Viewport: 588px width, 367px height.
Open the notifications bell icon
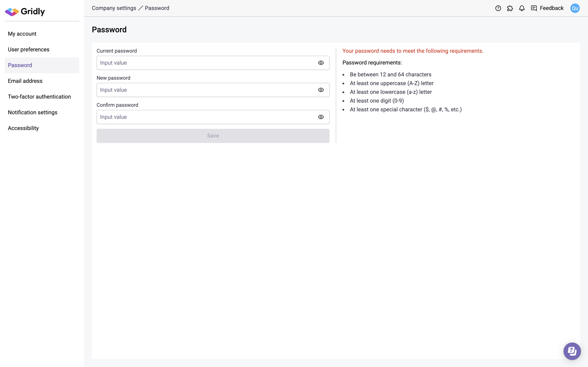click(522, 8)
